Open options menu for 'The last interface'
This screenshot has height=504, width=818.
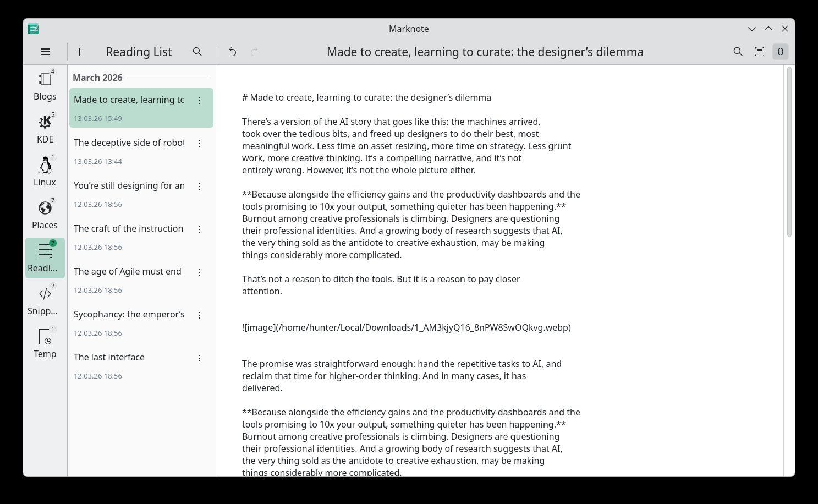point(200,358)
